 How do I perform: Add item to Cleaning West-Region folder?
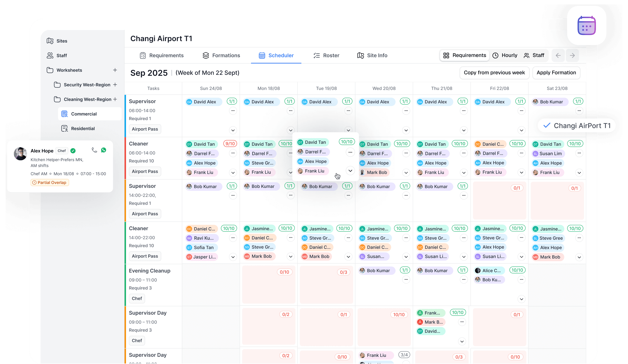(115, 99)
